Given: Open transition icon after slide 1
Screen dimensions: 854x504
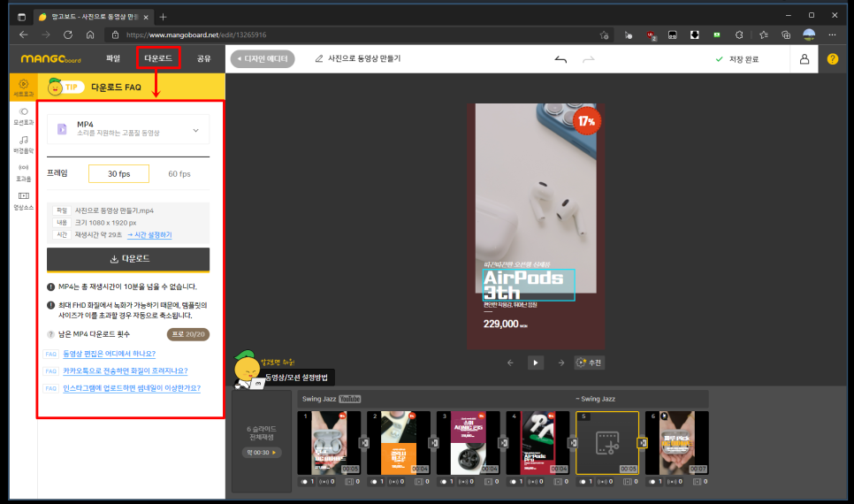Looking at the screenshot, I should 364,442.
